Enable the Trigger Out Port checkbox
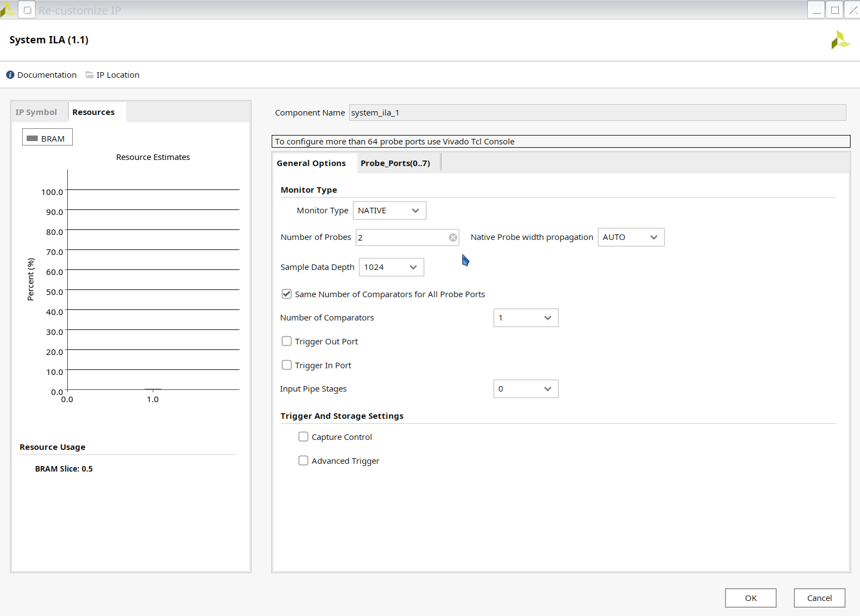The width and height of the screenshot is (860, 616). click(x=287, y=341)
